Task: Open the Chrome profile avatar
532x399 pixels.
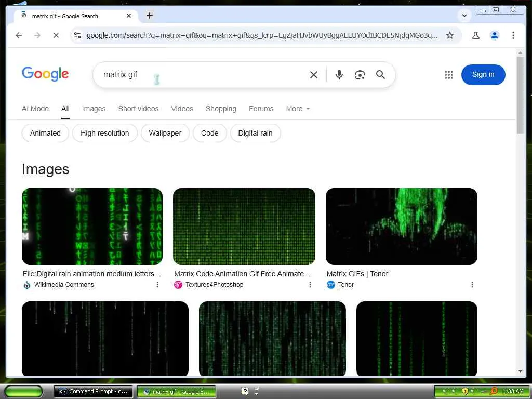Action: pyautogui.click(x=495, y=35)
